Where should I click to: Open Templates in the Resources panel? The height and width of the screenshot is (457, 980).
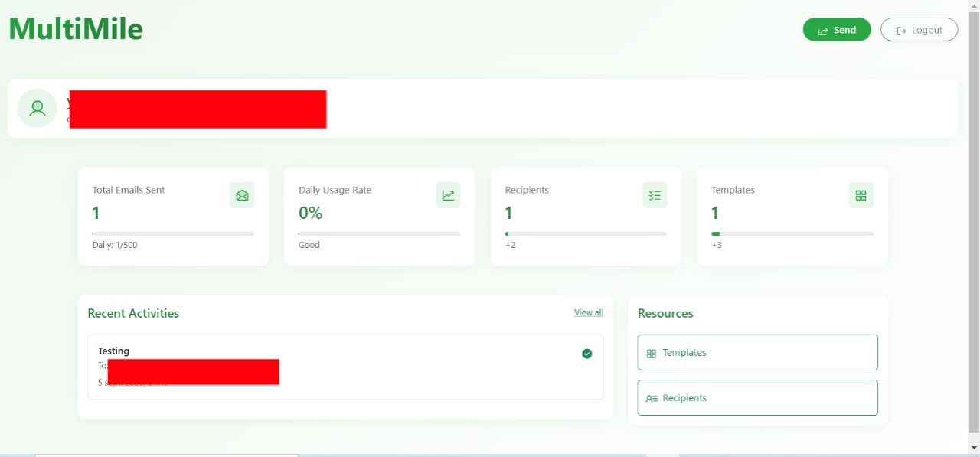[x=757, y=352]
